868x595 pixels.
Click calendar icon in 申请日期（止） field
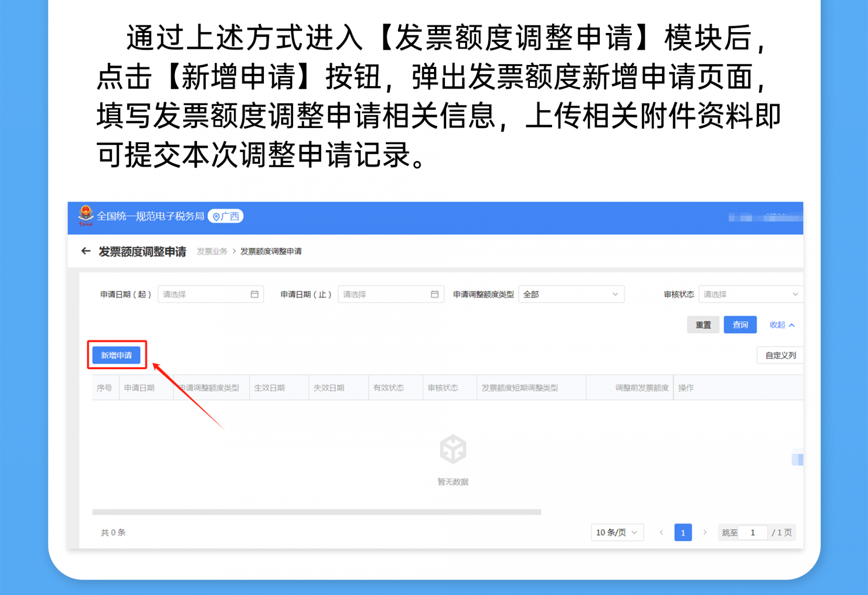tap(434, 294)
